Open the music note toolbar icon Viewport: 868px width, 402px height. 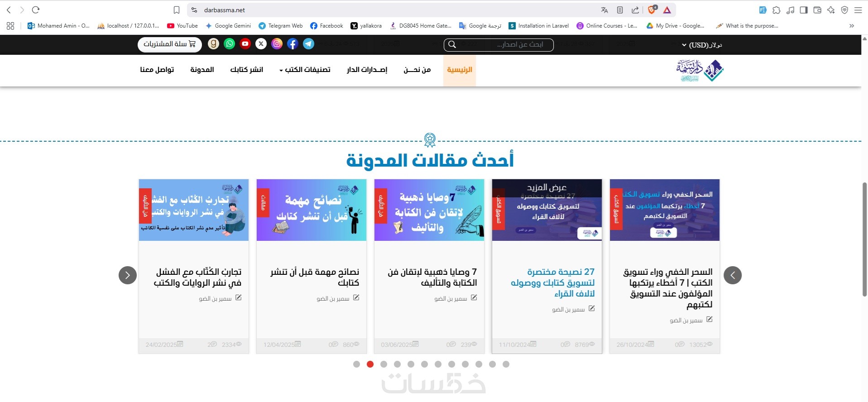coord(790,10)
